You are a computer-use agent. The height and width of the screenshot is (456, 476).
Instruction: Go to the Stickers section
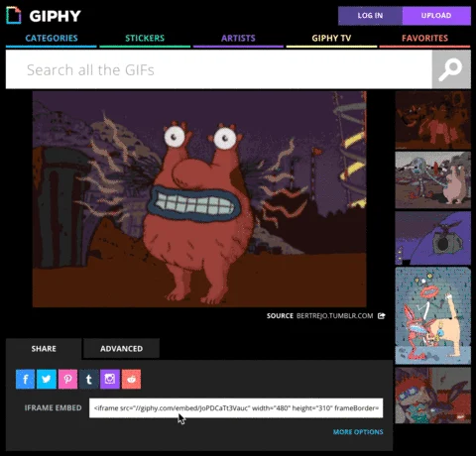coord(145,39)
